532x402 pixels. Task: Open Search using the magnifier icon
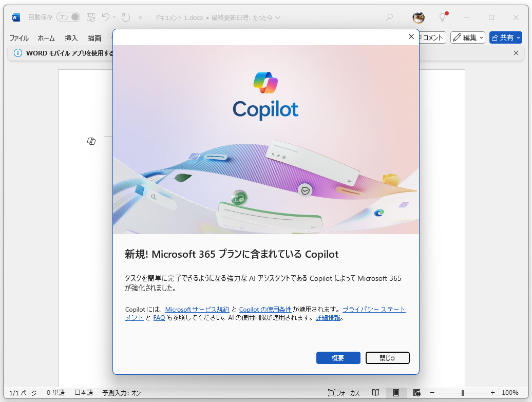(x=390, y=17)
